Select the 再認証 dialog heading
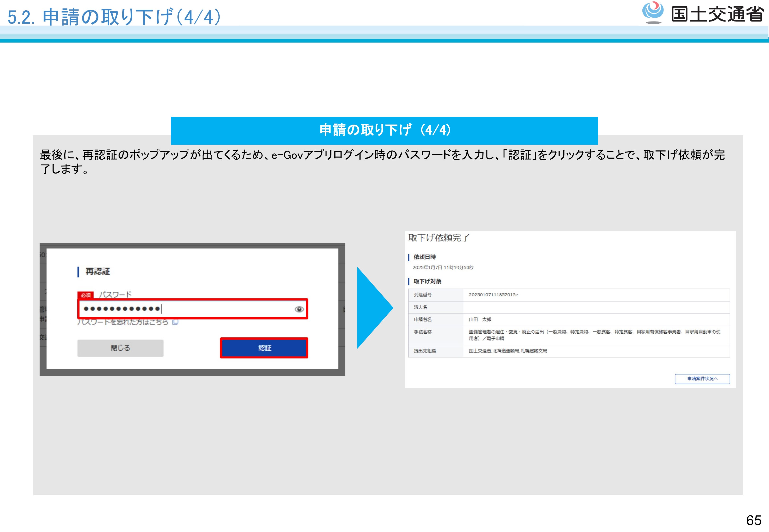Screen dimensions: 769x532 click(97, 271)
